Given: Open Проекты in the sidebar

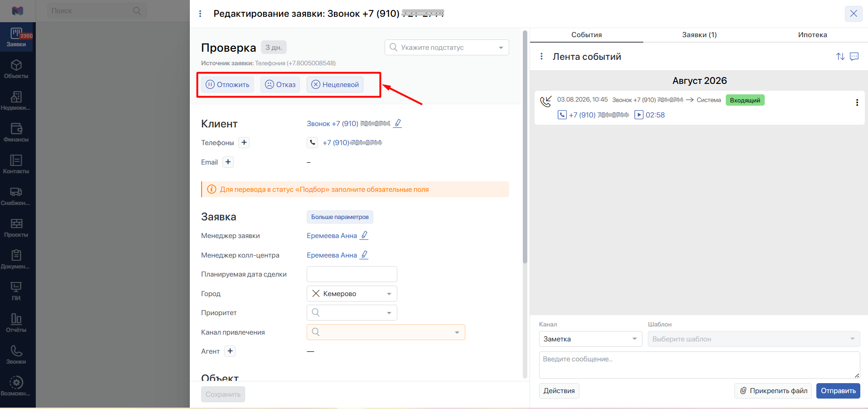Looking at the screenshot, I should point(16,228).
